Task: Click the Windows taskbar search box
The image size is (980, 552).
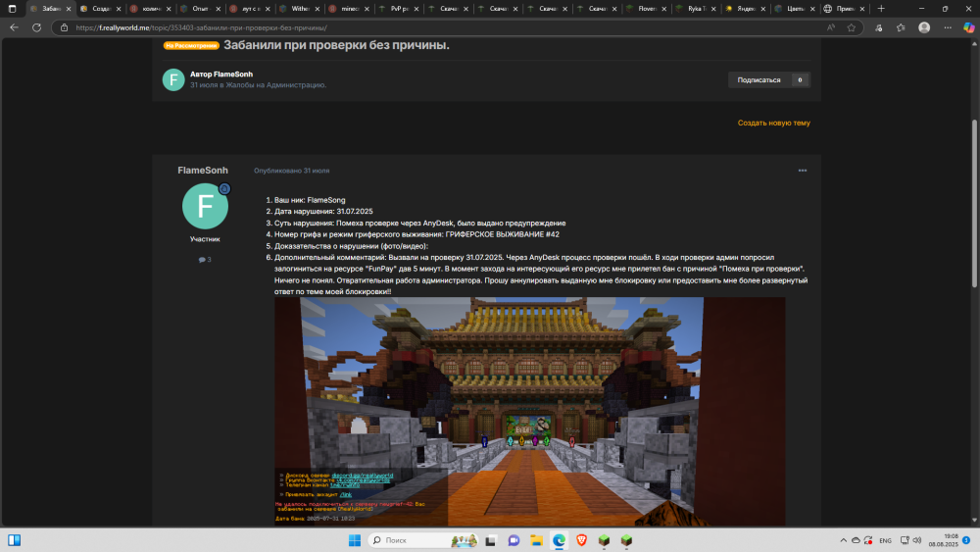Action: point(423,540)
